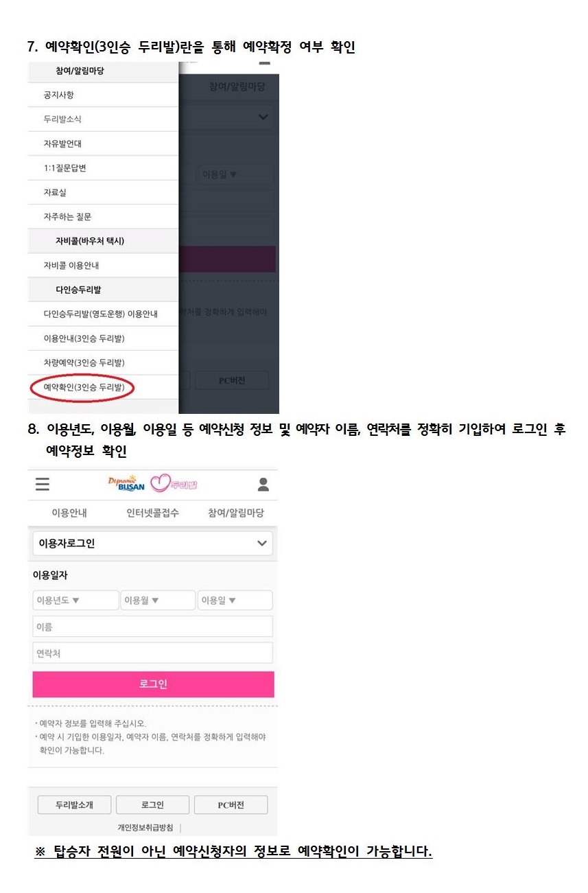Switch to the 이용안내 tab
Viewport: 588px width, 893px height.
(69, 513)
